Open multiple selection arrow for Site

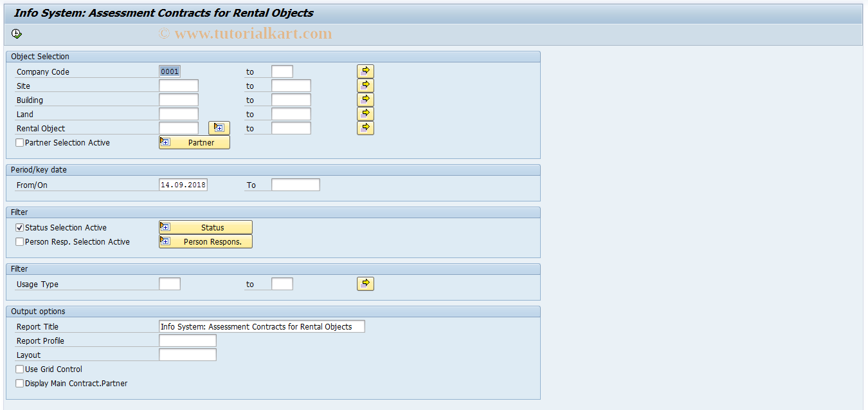(365, 86)
